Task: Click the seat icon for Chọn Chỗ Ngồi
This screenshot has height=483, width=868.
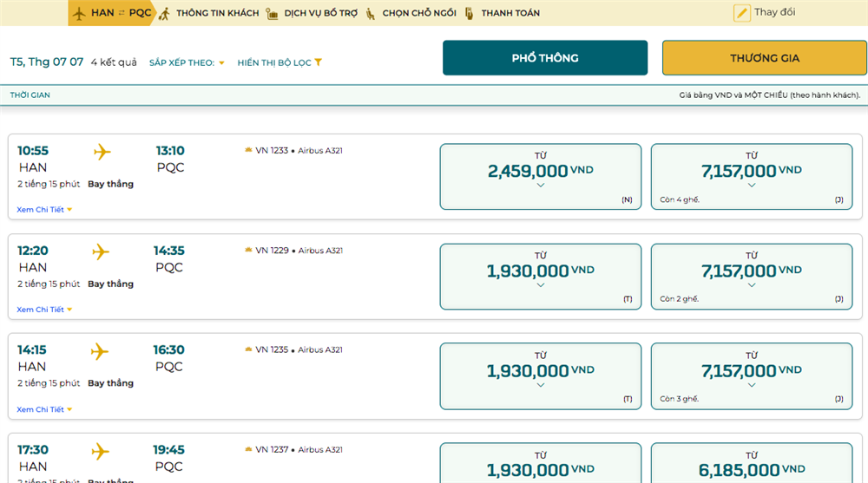Action: (371, 13)
